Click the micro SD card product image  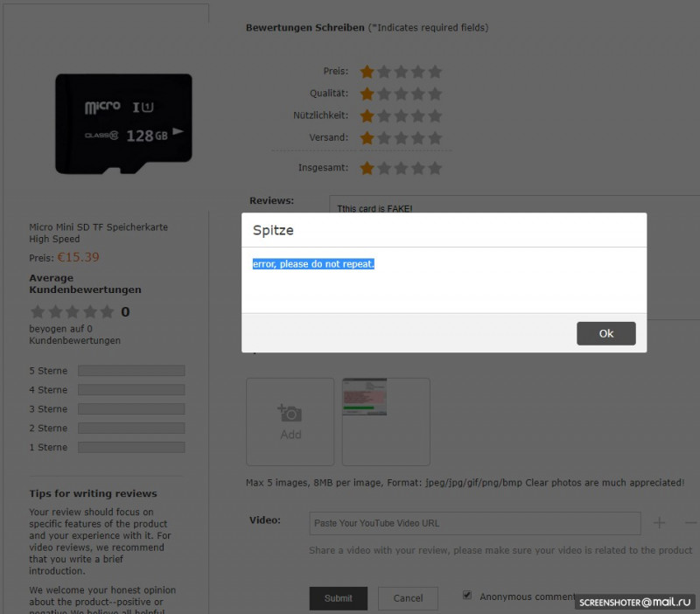(123, 123)
